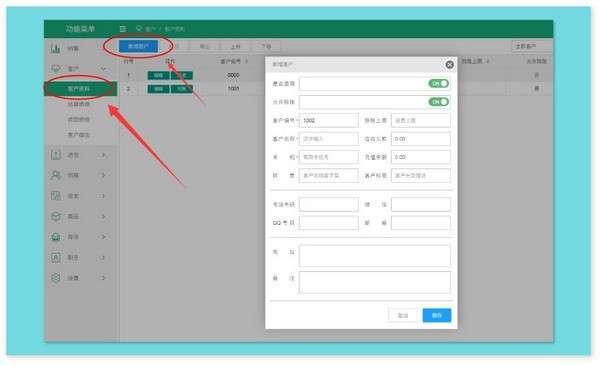
Task: Click the gear settings icon at the sidebar bottom
Action: [x=55, y=278]
